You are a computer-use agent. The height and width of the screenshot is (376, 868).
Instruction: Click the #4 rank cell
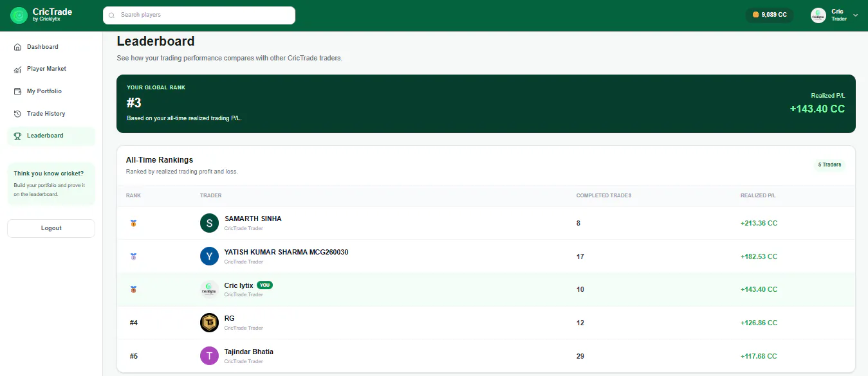(133, 323)
